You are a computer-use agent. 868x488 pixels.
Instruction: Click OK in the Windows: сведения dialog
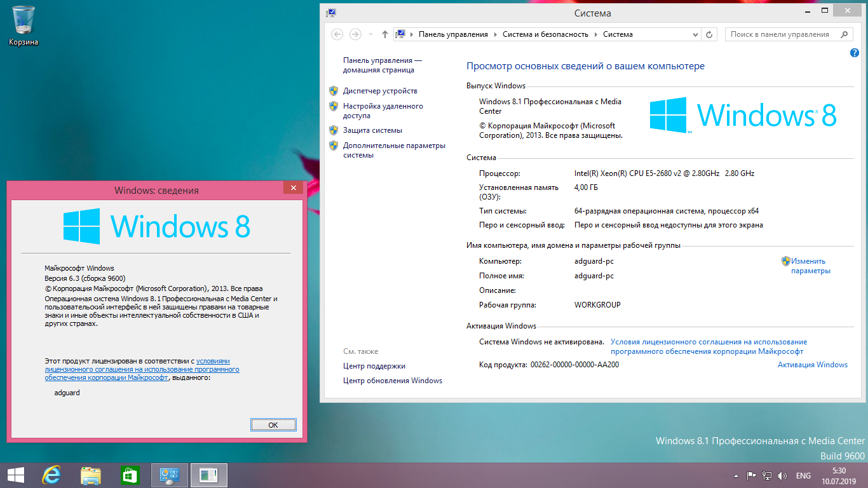[273, 425]
